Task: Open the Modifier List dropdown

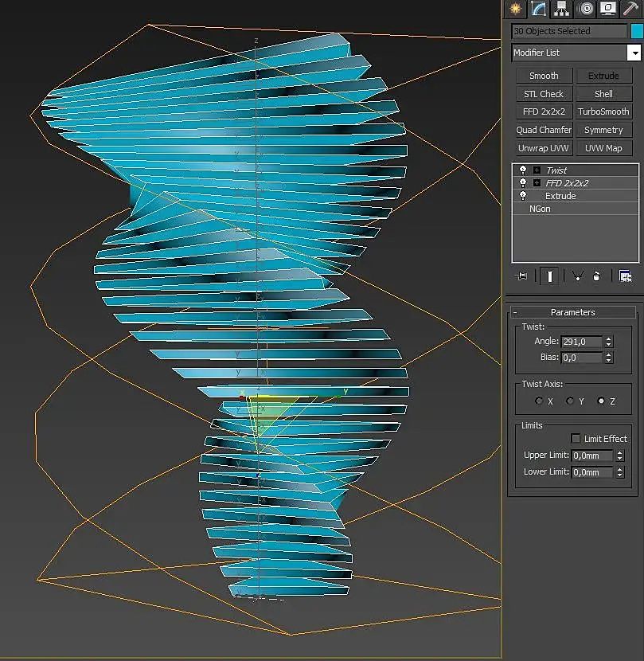Action: [x=634, y=53]
